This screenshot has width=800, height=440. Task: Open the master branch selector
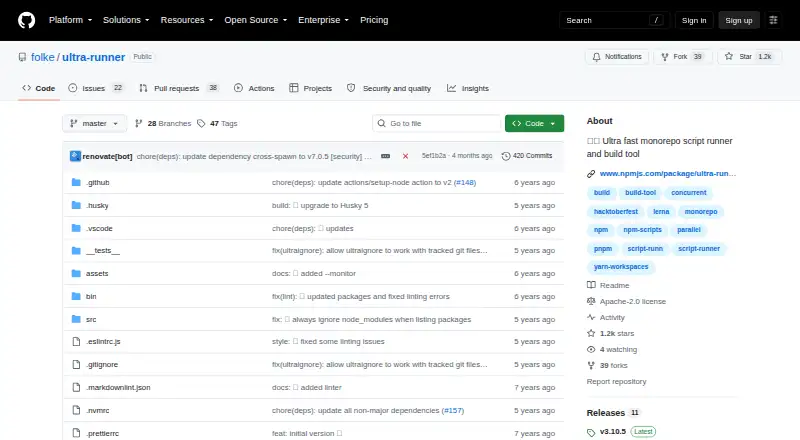[94, 124]
